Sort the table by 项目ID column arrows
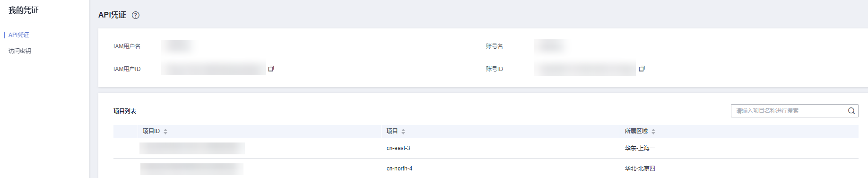Screen dimensions: 868x178 (x=165, y=132)
